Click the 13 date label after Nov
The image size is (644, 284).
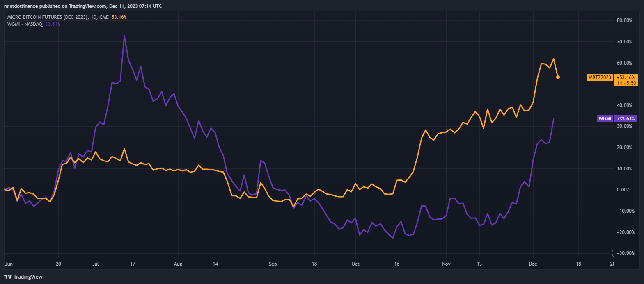coord(479,264)
